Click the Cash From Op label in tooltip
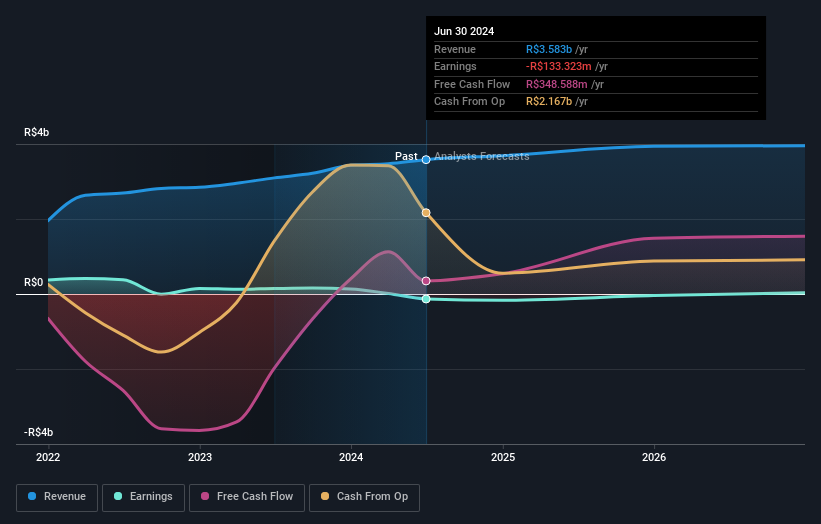The image size is (821, 524). click(x=470, y=102)
